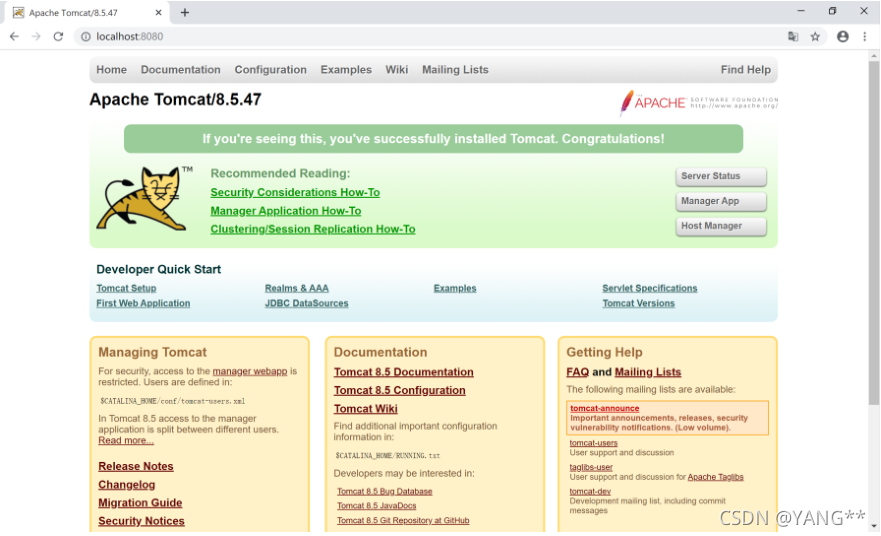Screen dimensions: 881x536
Task: Click the Host Manager button
Action: (x=721, y=226)
